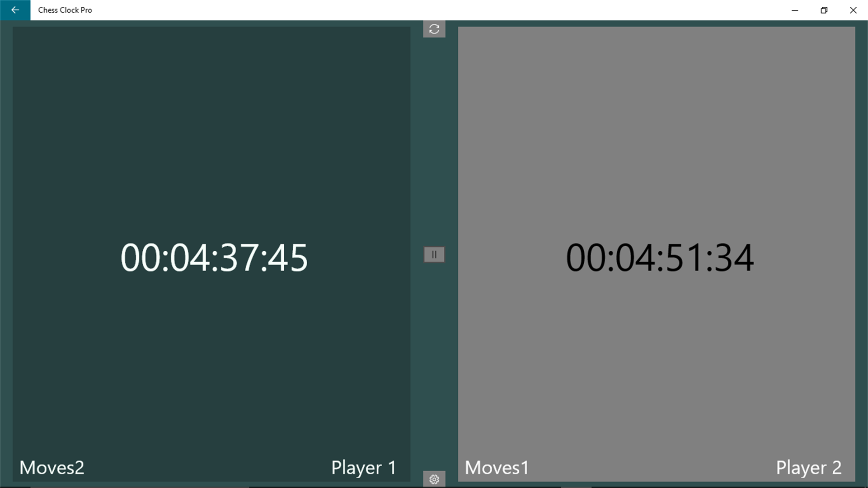This screenshot has width=868, height=488.
Task: Click the Moves1 label for Player 2
Action: [497, 467]
